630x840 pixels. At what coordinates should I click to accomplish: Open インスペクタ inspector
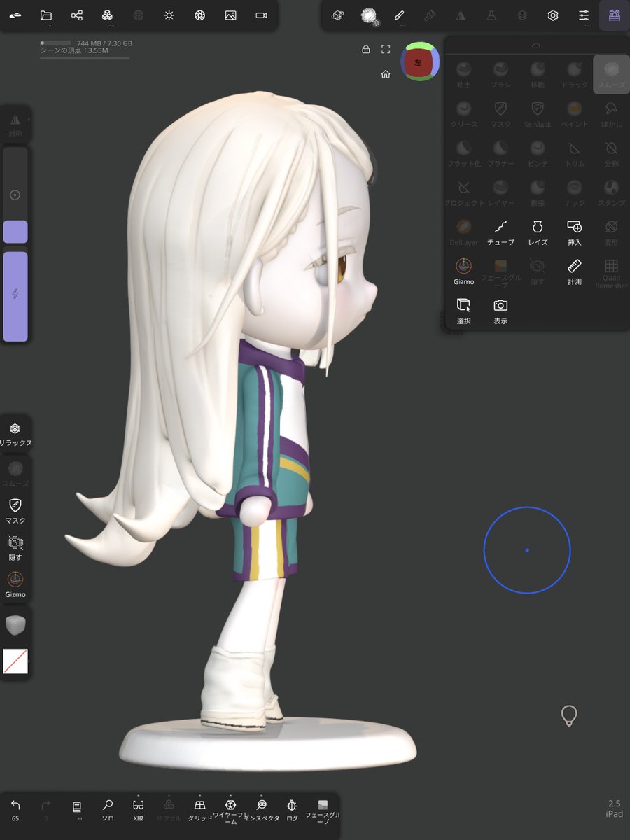click(x=262, y=810)
